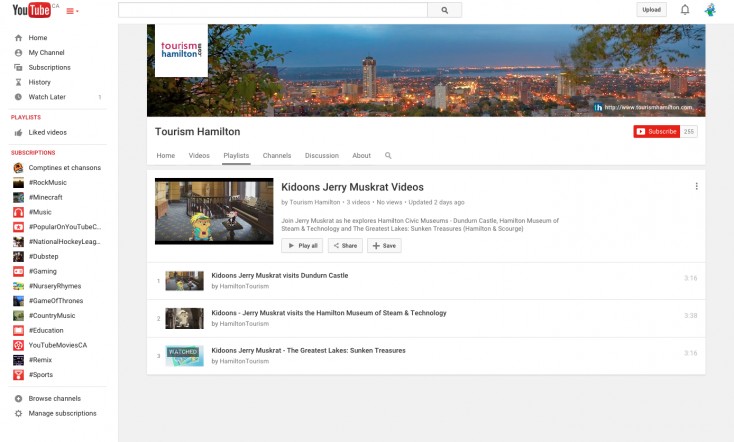Open video Jerry Muskrat visits Dundurn Castle

point(279,275)
